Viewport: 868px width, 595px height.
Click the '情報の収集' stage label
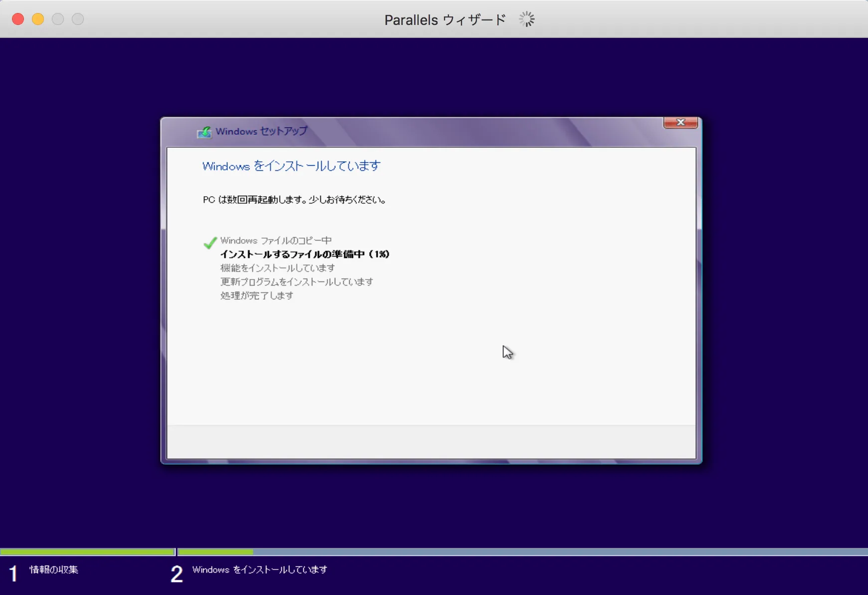point(54,570)
